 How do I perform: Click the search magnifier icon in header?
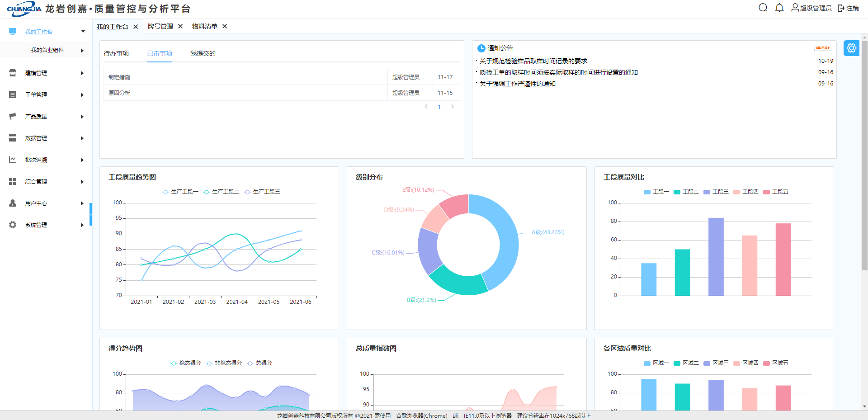pos(763,8)
